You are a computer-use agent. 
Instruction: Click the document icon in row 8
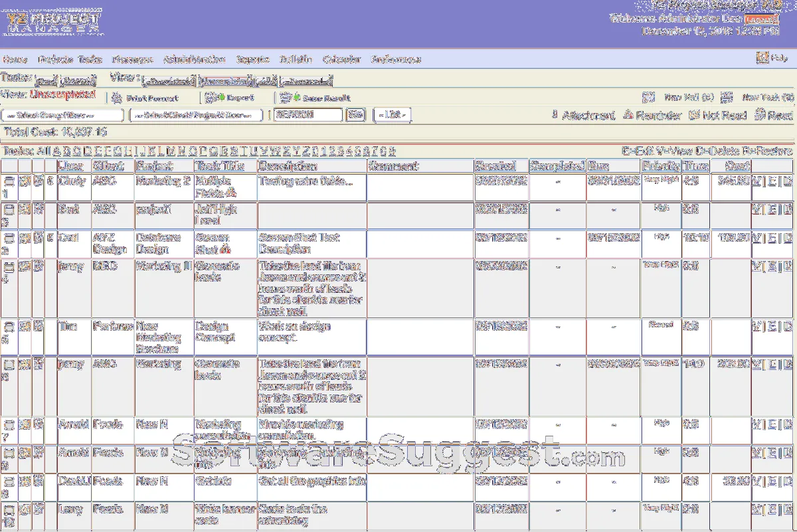[39, 452]
